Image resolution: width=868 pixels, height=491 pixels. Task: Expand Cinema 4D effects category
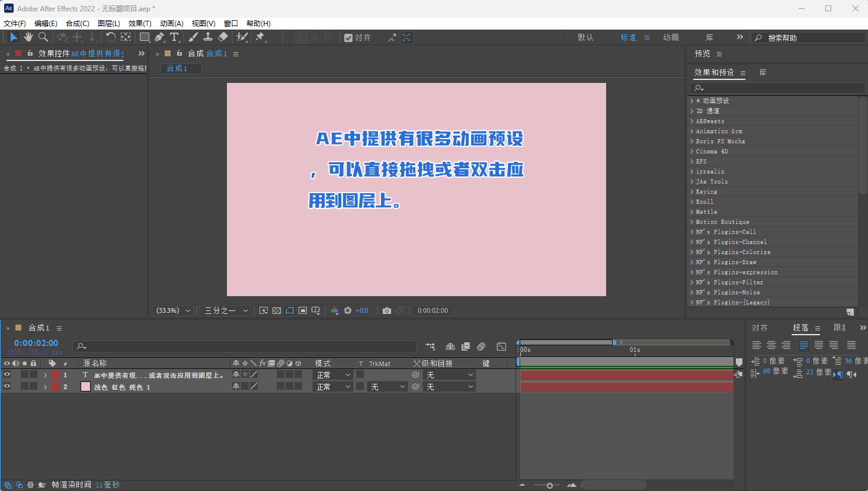(x=692, y=151)
